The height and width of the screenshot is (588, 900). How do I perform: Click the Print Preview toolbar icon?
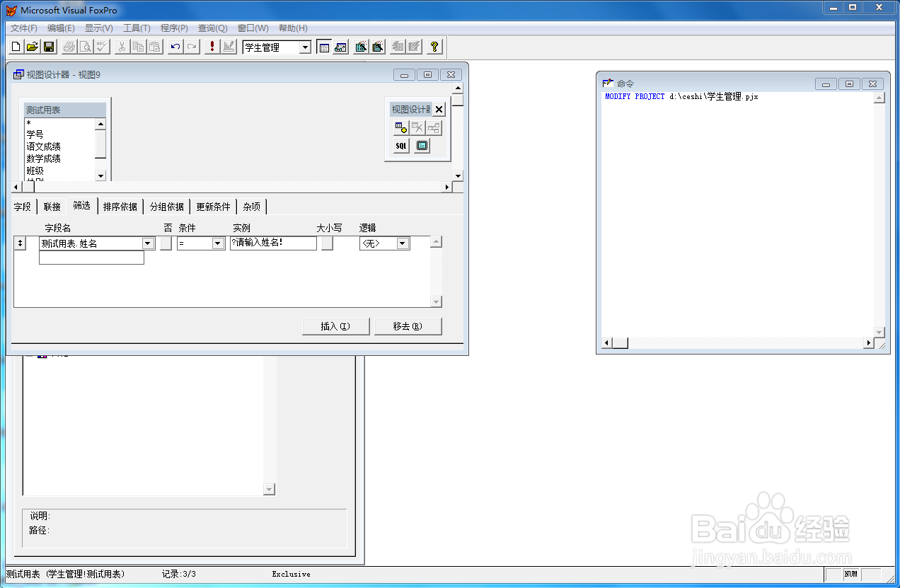(x=85, y=47)
